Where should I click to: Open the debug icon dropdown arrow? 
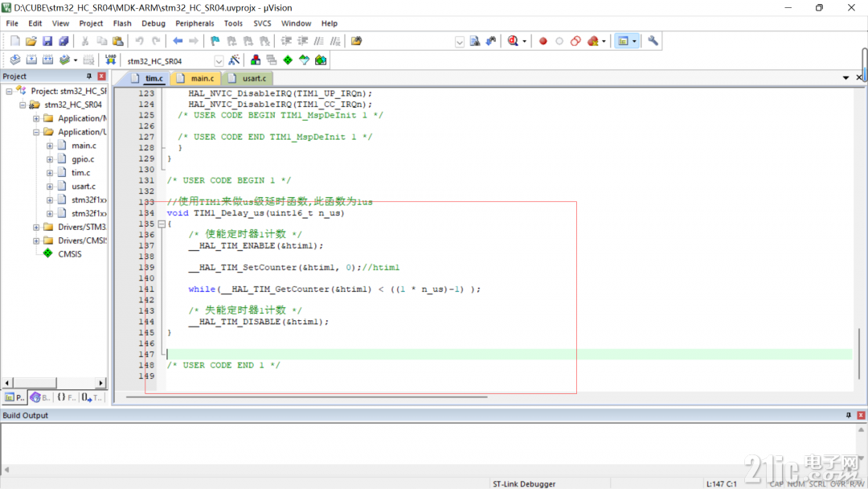click(x=524, y=42)
